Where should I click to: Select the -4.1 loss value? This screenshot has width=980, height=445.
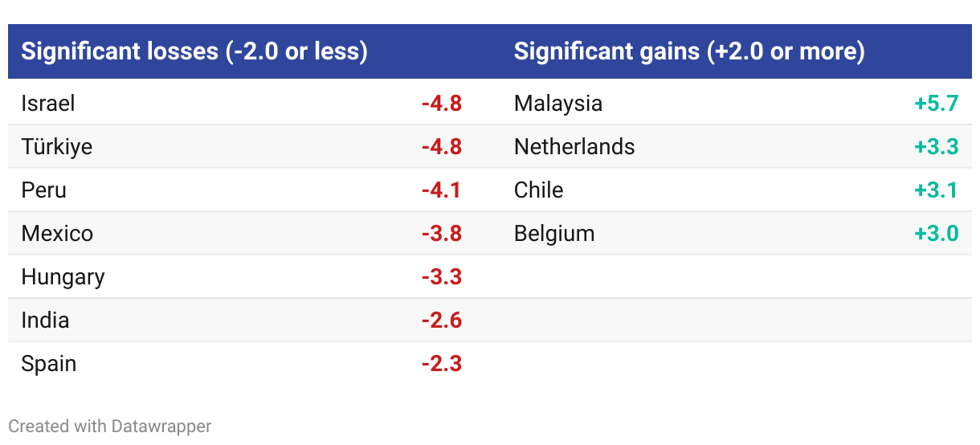tap(442, 190)
